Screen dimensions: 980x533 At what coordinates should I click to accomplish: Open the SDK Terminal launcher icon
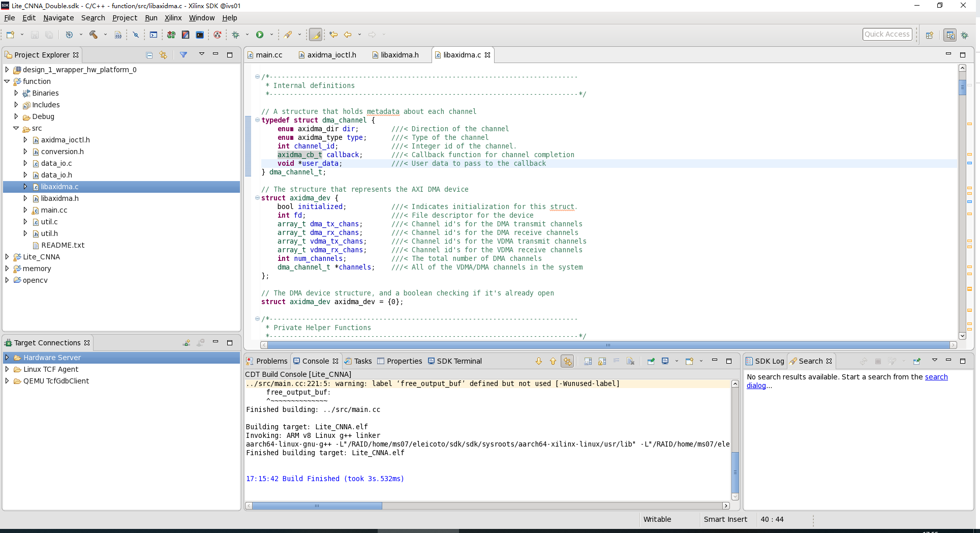tap(200, 35)
